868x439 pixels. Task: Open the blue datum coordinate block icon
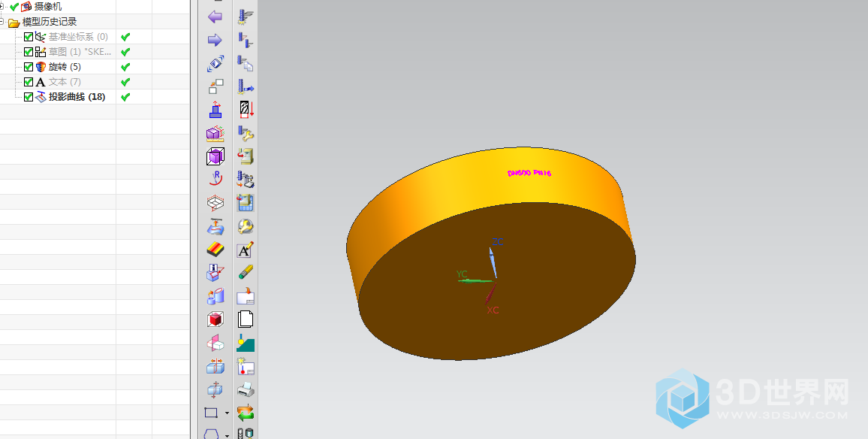point(215,110)
